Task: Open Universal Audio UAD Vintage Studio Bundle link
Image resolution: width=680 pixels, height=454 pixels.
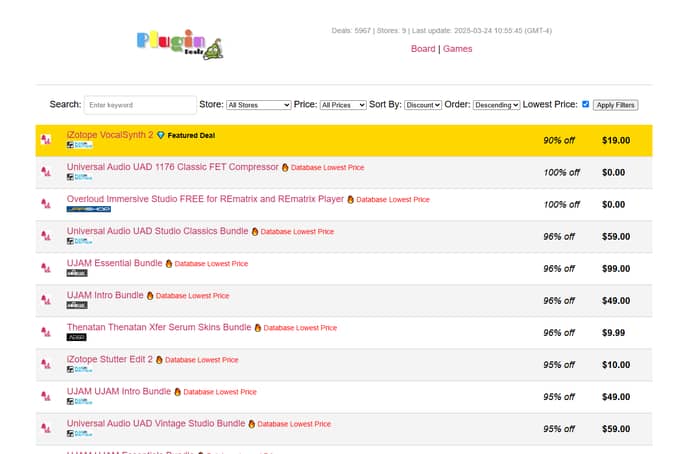Action: point(156,424)
